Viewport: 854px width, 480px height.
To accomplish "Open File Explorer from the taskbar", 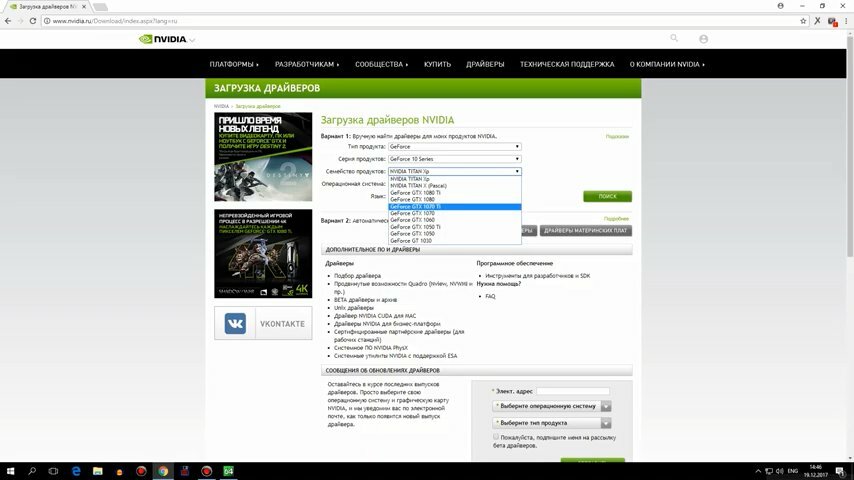I will (x=97, y=471).
